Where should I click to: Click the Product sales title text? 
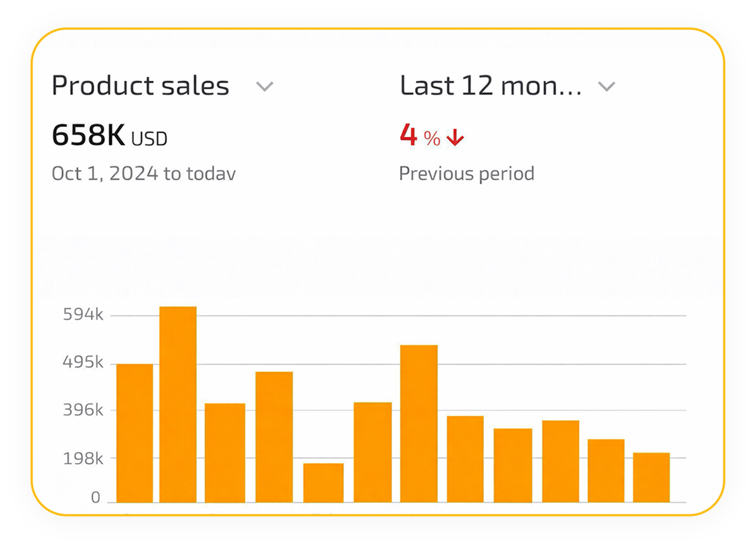pos(140,86)
